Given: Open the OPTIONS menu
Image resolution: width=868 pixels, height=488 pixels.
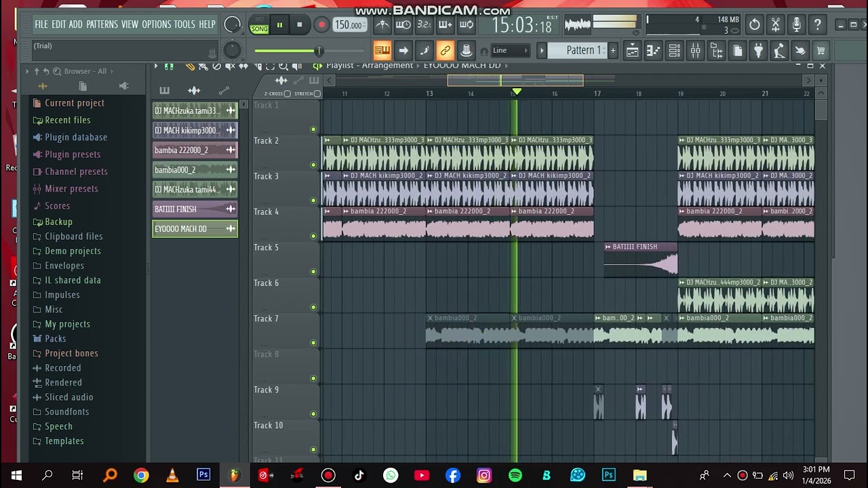Looking at the screenshot, I should coord(156,24).
